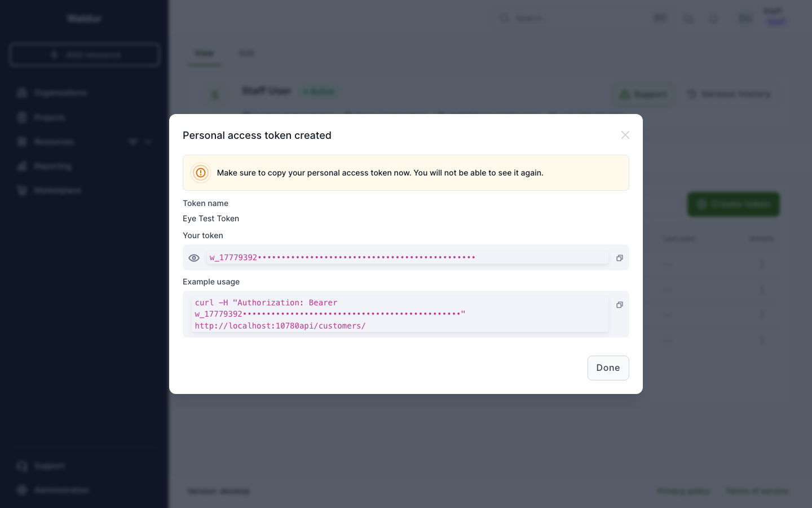Open Marketplace from the sidebar
Screen dimensions: 812x508
(58, 191)
